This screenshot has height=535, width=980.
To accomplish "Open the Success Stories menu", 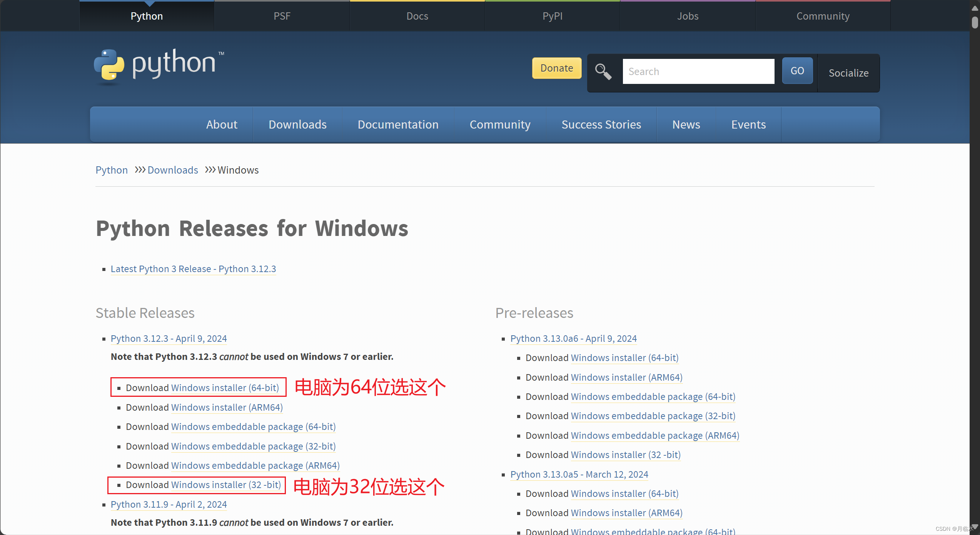I will coord(601,124).
